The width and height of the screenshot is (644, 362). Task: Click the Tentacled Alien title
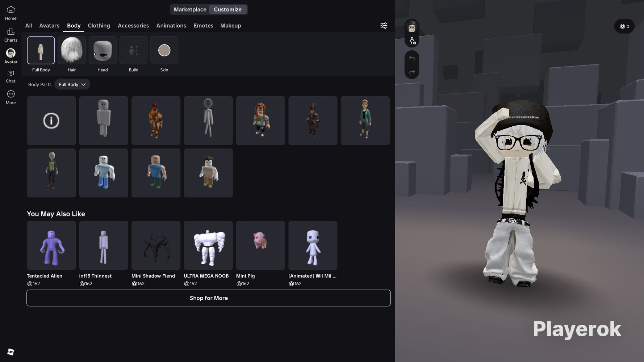coord(45,276)
